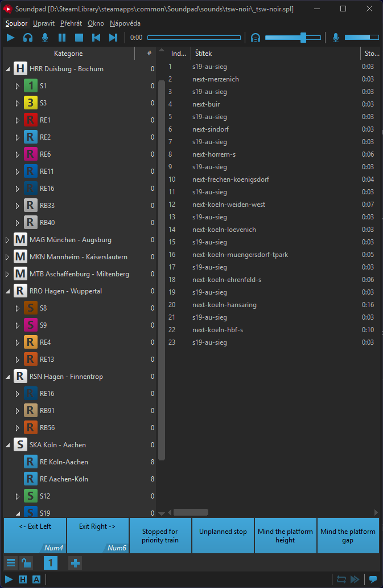Expand the S12 category

coord(17,496)
